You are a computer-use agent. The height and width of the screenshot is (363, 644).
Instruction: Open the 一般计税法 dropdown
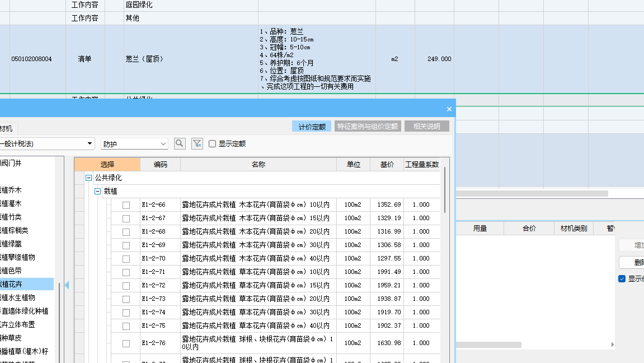click(x=90, y=143)
